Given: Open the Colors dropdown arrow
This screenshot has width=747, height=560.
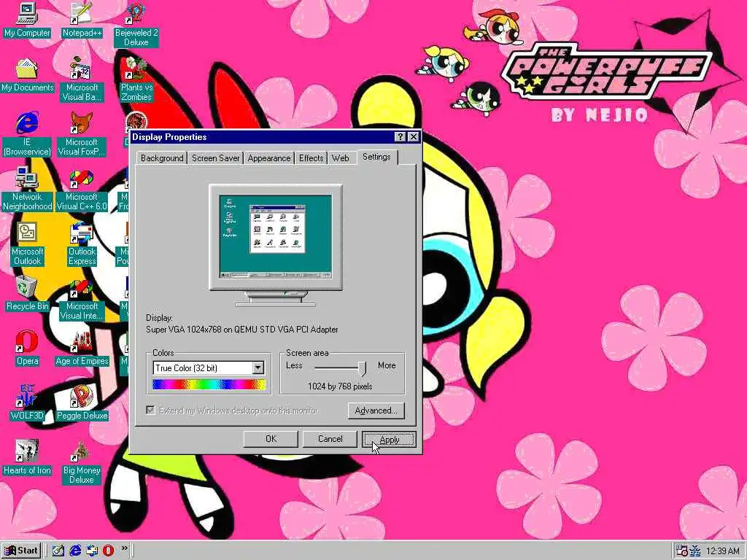Looking at the screenshot, I should pos(258,367).
